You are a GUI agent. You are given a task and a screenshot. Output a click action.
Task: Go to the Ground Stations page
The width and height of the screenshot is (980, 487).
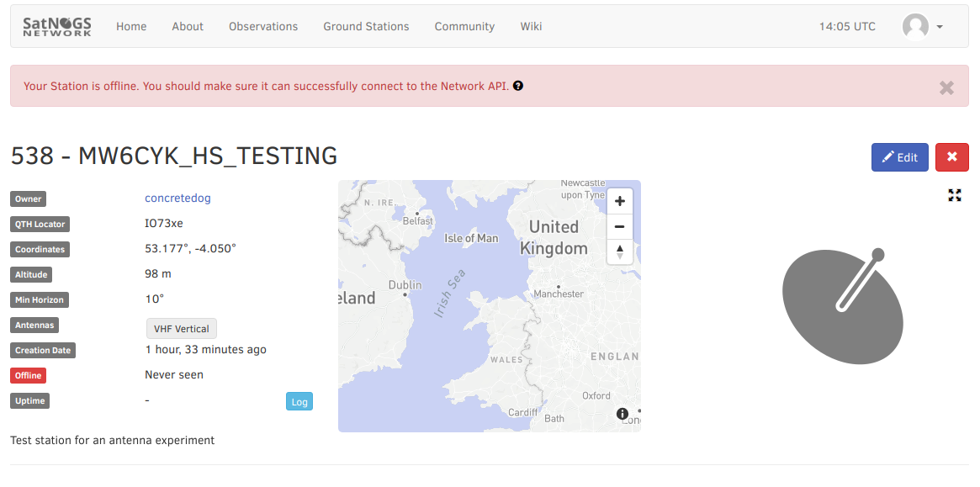click(366, 27)
